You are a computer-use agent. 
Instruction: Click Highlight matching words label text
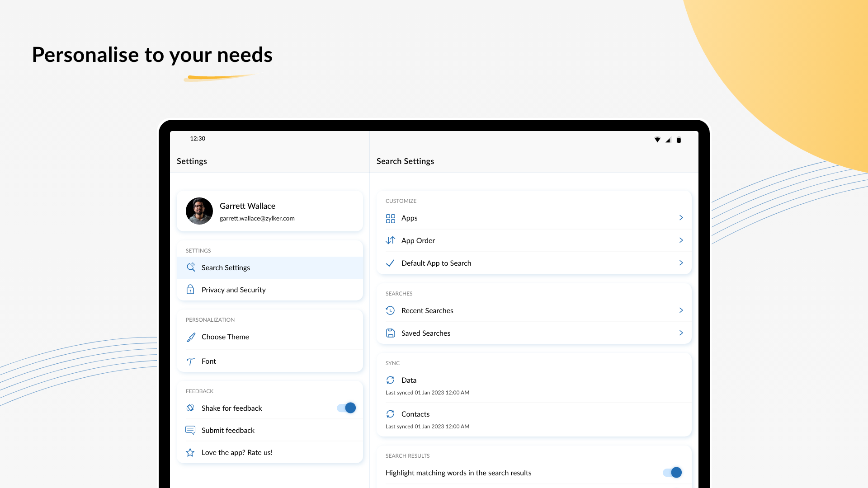(x=458, y=473)
